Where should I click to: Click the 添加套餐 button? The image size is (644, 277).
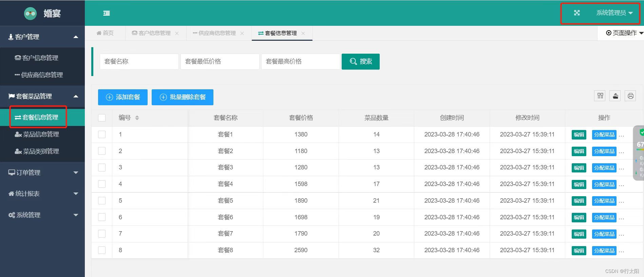click(x=123, y=97)
